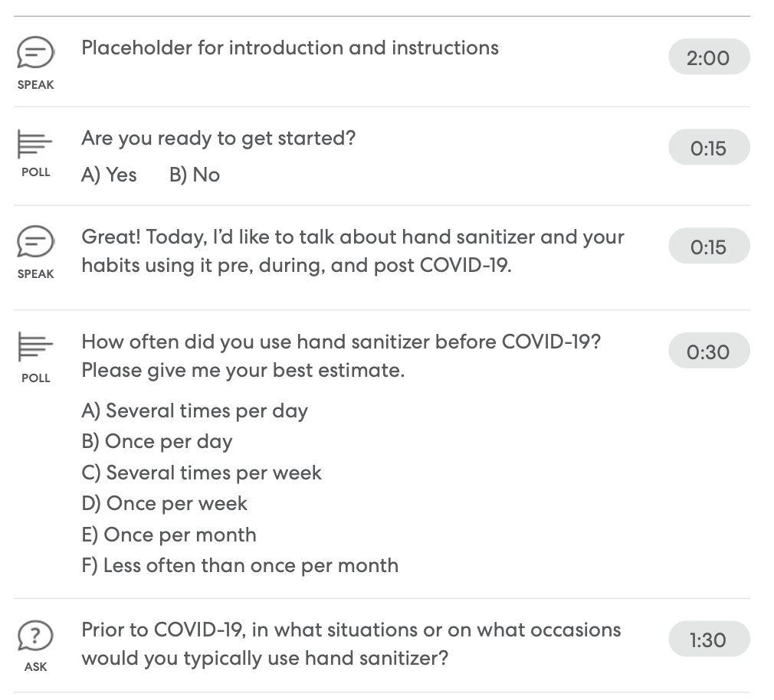774x700 pixels.
Task: Click the Poll icon for the sanitizer frequency question
Action: 35,347
